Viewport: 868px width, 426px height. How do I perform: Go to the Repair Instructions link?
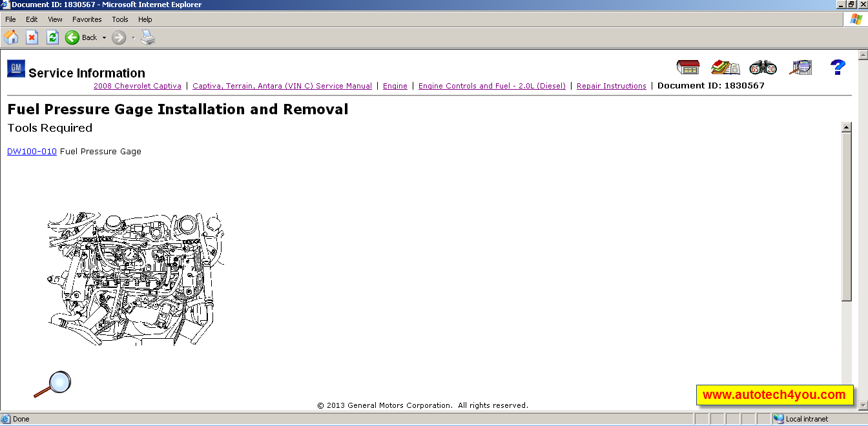612,86
